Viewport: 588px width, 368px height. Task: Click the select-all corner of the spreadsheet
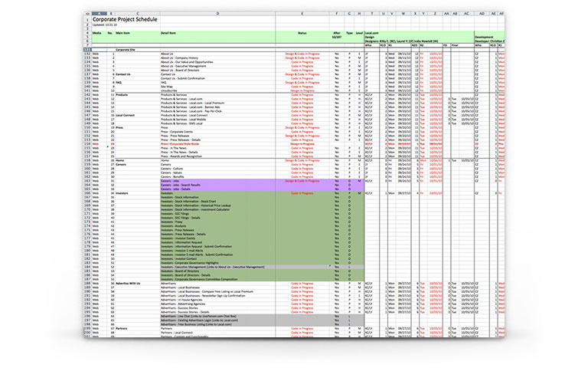point(87,14)
